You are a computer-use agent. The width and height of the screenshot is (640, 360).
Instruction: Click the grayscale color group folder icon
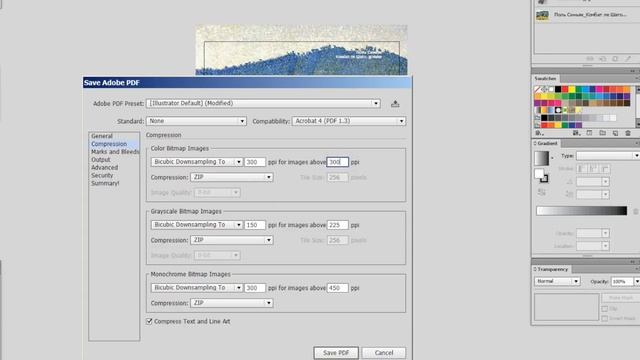point(537,118)
